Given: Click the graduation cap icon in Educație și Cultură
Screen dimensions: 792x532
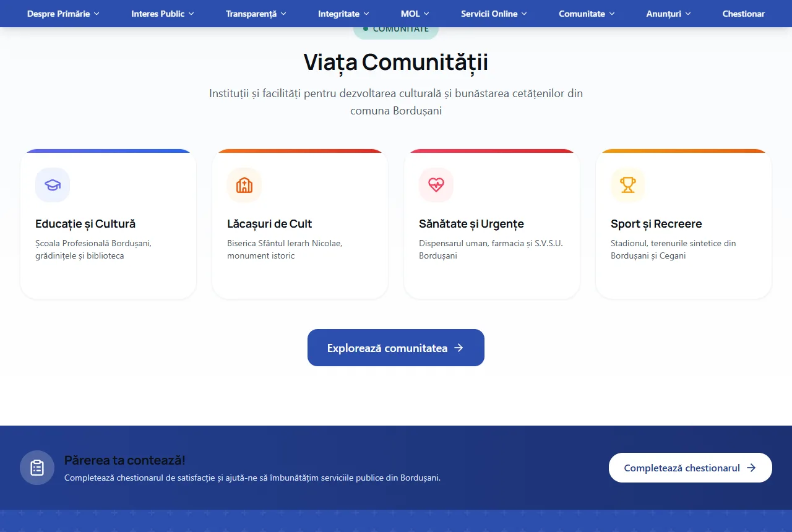Looking at the screenshot, I should [53, 185].
